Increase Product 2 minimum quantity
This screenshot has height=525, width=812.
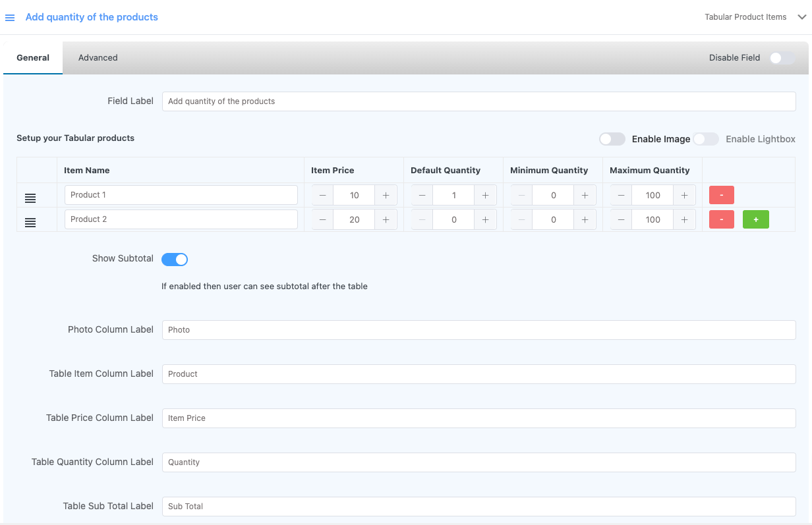[585, 219]
